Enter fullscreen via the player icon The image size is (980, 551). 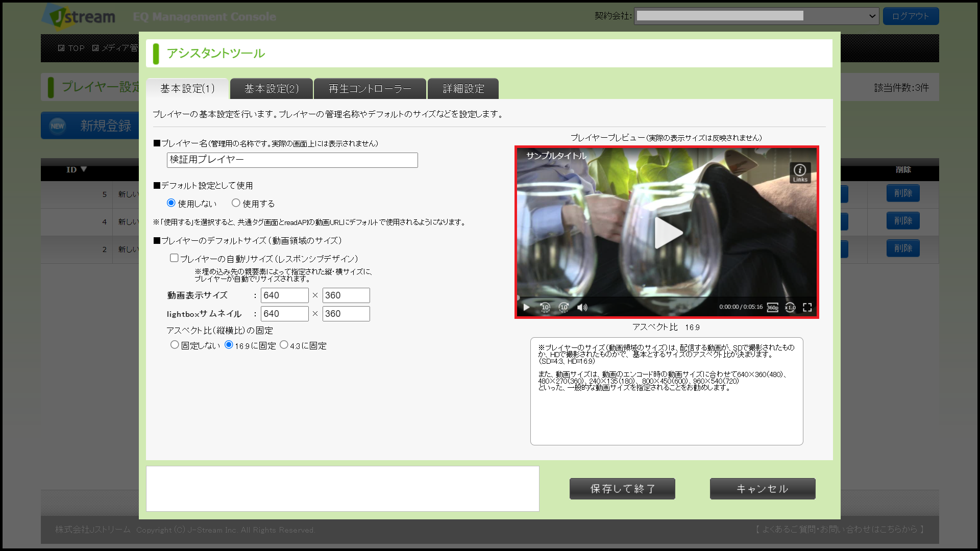pyautogui.click(x=807, y=307)
